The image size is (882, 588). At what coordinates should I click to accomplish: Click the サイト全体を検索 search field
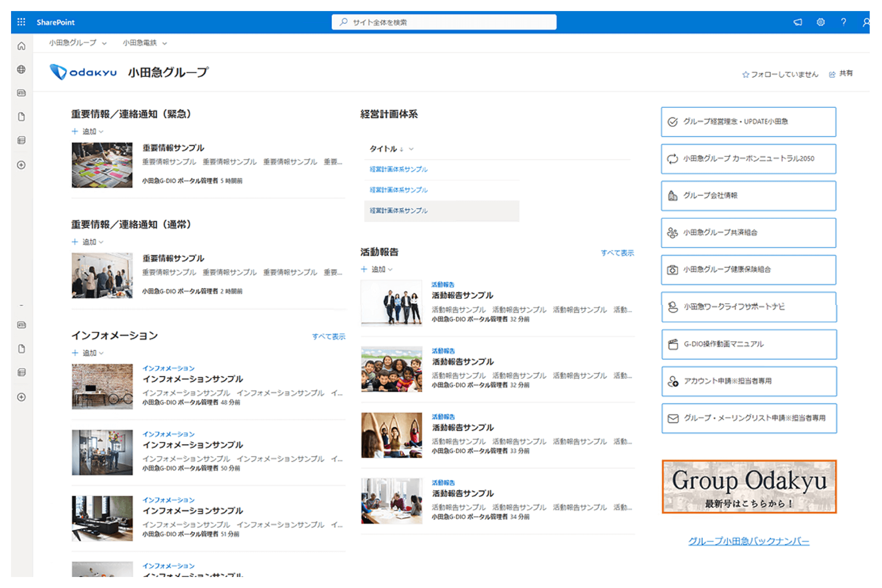tap(444, 22)
